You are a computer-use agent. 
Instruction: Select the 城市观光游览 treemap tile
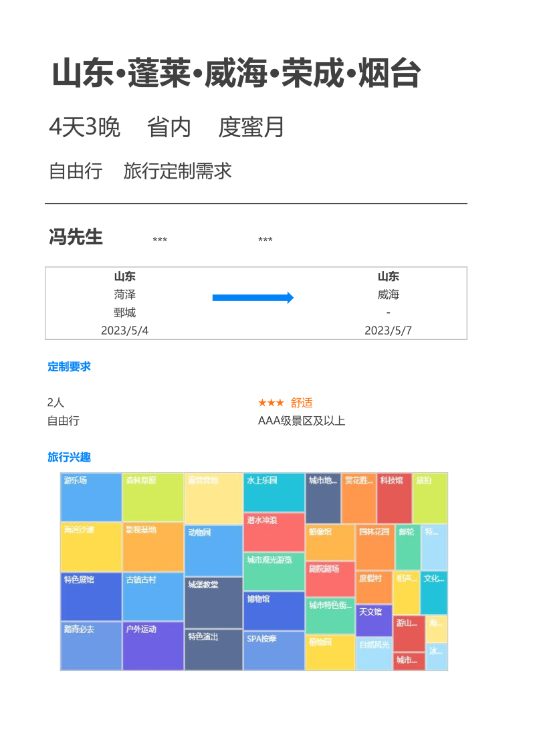[274, 572]
